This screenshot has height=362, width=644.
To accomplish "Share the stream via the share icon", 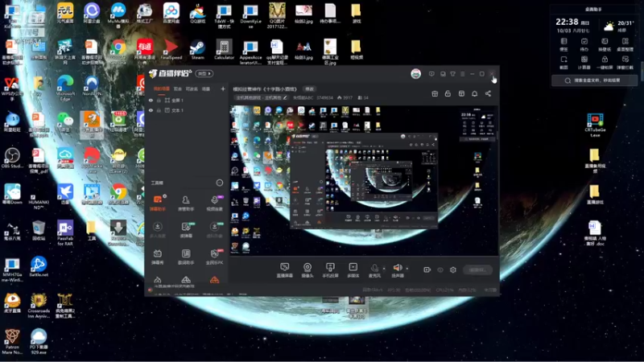I will (488, 93).
